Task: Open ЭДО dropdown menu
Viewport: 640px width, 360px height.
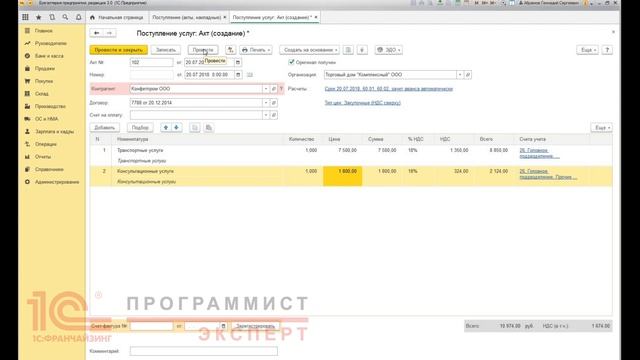Action: [x=389, y=50]
